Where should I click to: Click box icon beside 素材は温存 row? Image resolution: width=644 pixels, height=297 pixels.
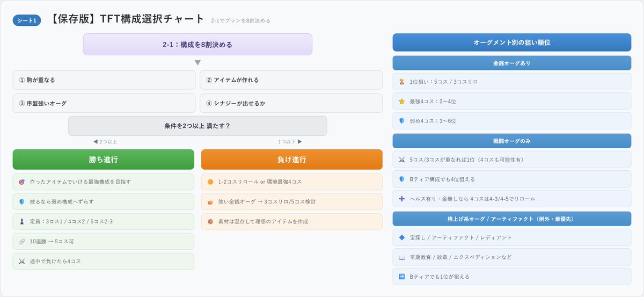pos(210,222)
